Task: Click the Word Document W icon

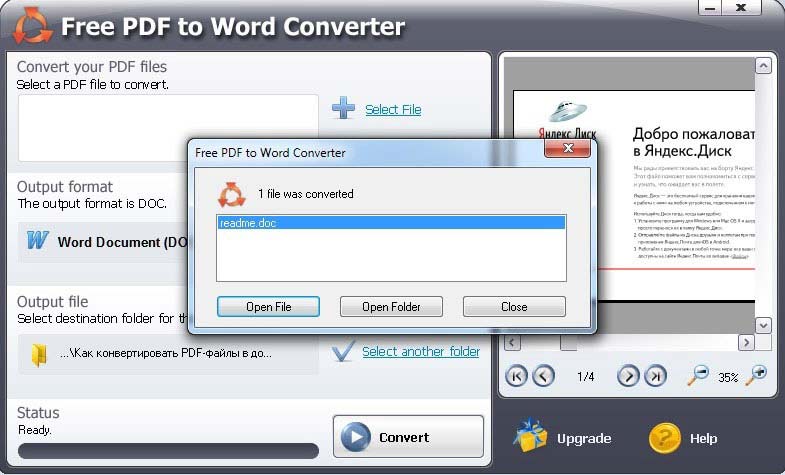Action: [38, 241]
